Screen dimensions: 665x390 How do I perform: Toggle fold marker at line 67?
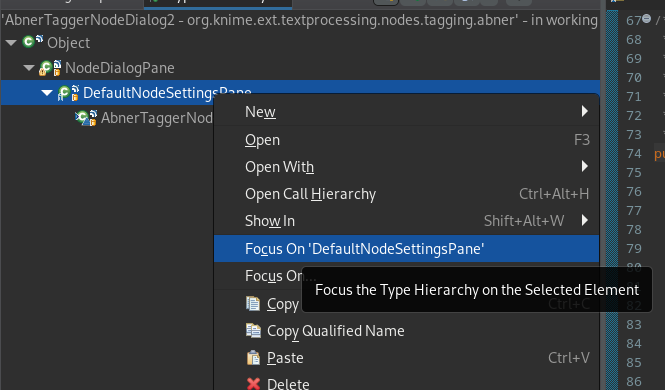click(646, 18)
